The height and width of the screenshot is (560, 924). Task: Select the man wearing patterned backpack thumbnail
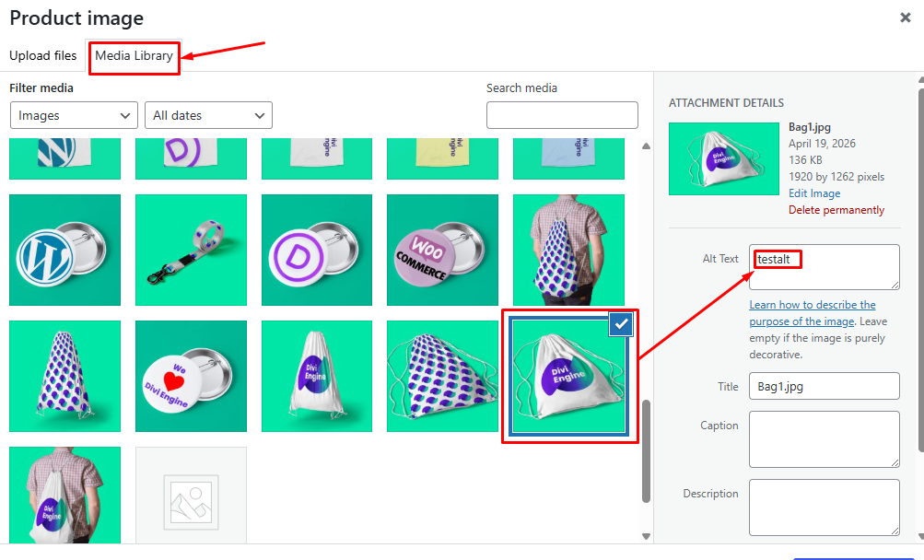pyautogui.click(x=568, y=250)
